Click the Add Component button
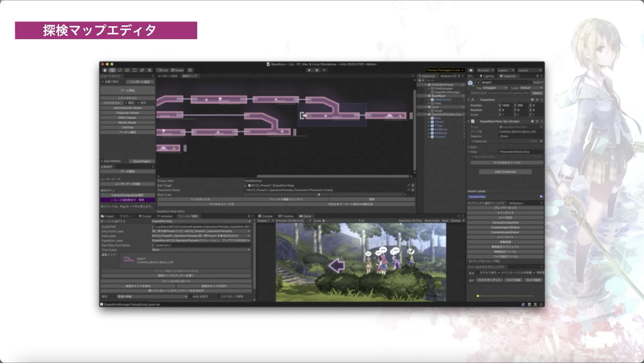644x363 pixels. [x=505, y=172]
